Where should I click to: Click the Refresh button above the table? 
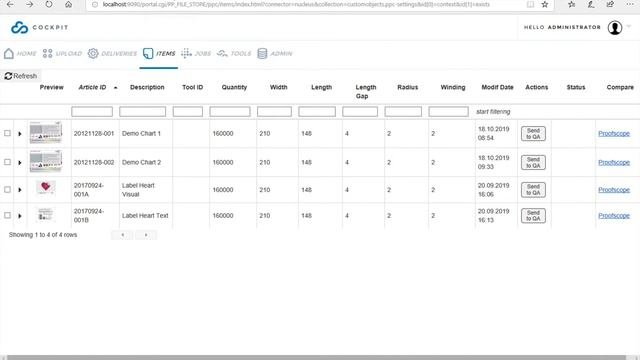[20, 76]
